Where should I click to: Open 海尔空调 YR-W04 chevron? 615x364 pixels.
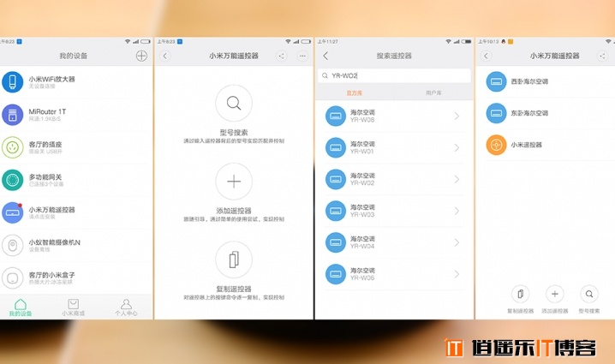(x=457, y=242)
